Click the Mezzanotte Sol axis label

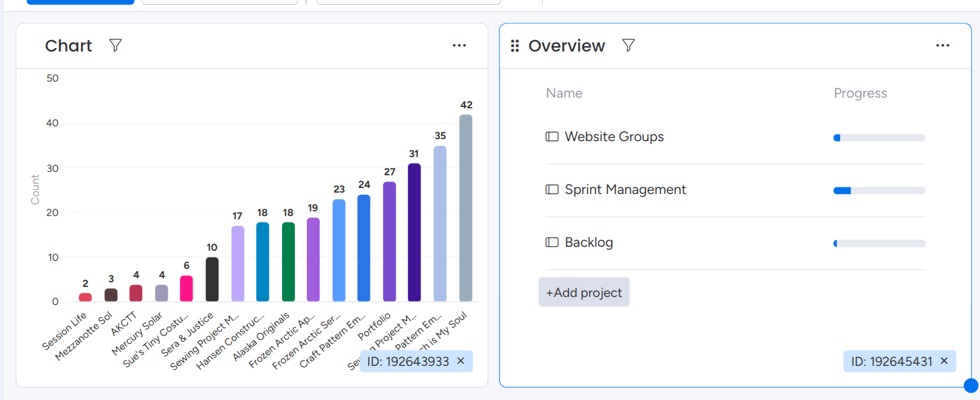tap(84, 336)
